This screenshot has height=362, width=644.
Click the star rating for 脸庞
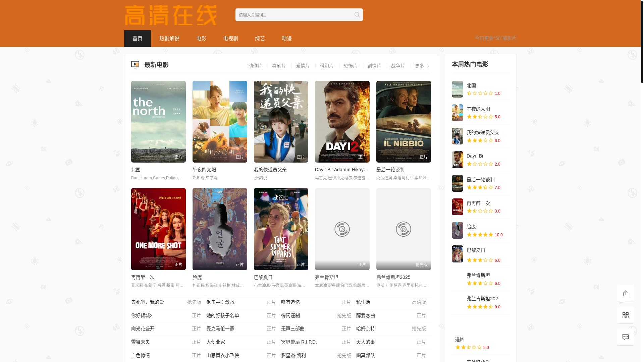pos(480,235)
